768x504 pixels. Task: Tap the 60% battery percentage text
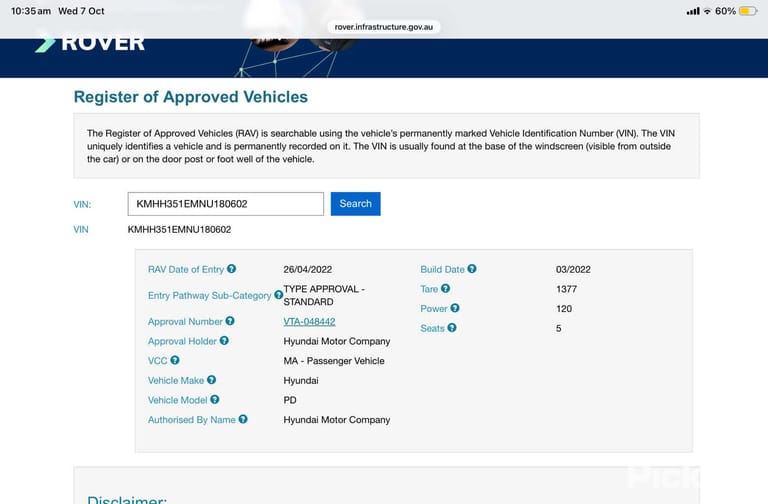click(725, 11)
